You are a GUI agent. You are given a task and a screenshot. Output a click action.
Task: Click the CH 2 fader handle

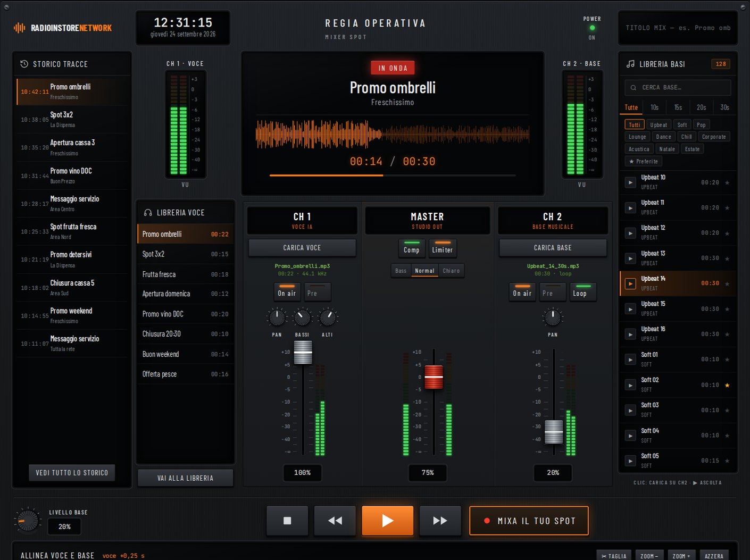coord(554,432)
